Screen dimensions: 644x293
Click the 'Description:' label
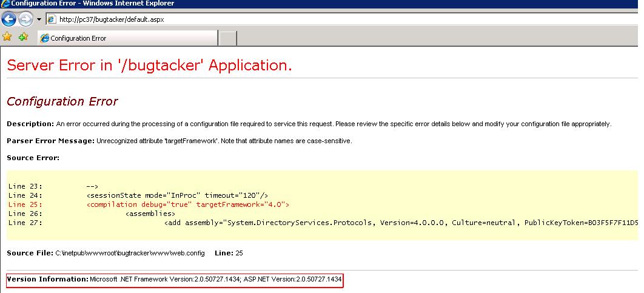(30, 124)
